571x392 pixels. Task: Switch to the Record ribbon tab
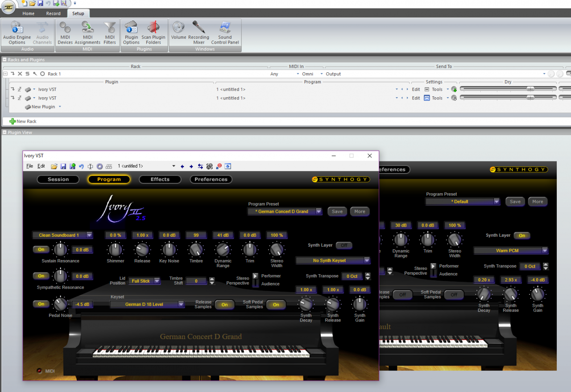pos(53,13)
